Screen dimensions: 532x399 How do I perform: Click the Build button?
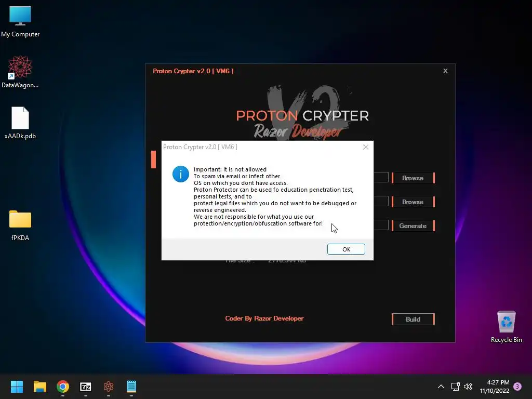coord(413,320)
